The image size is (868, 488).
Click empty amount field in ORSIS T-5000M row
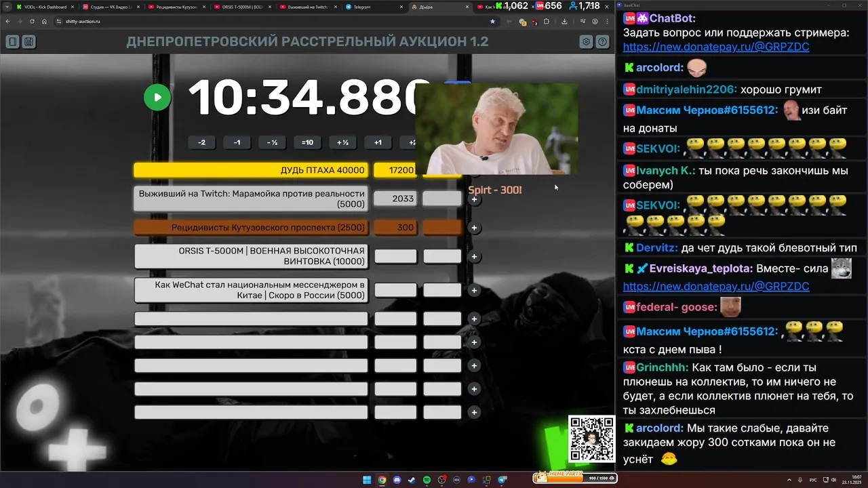(395, 256)
